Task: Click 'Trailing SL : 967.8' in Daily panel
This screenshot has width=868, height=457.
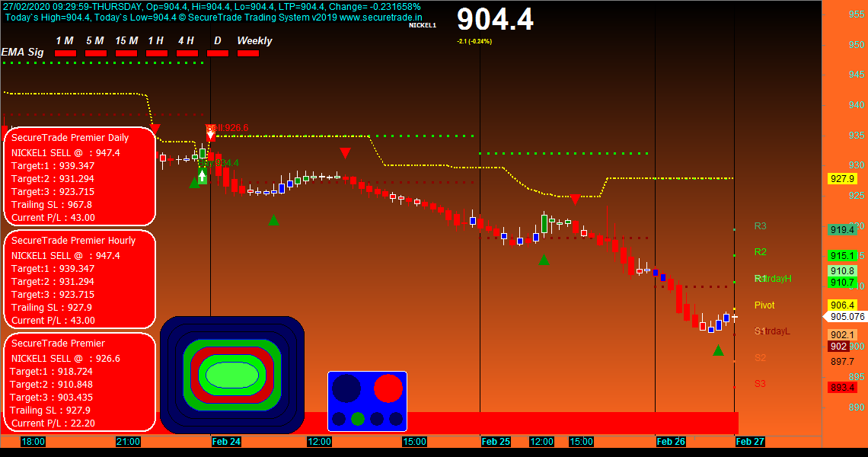Action: tap(52, 204)
